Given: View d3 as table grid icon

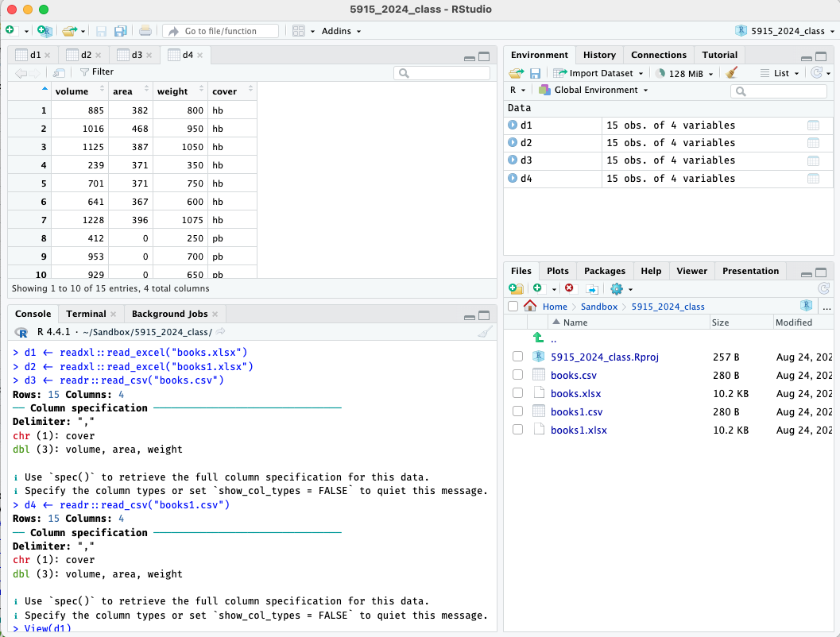Looking at the screenshot, I should click(813, 160).
